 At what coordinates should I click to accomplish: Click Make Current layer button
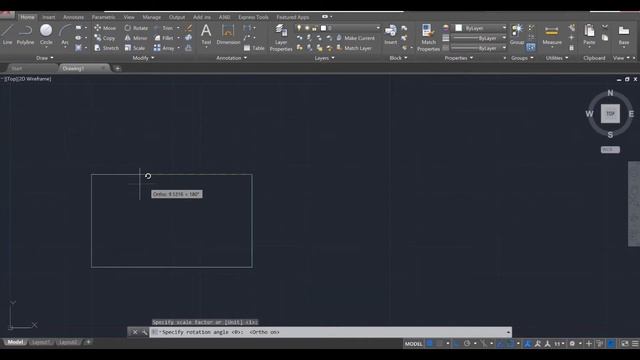point(355,38)
